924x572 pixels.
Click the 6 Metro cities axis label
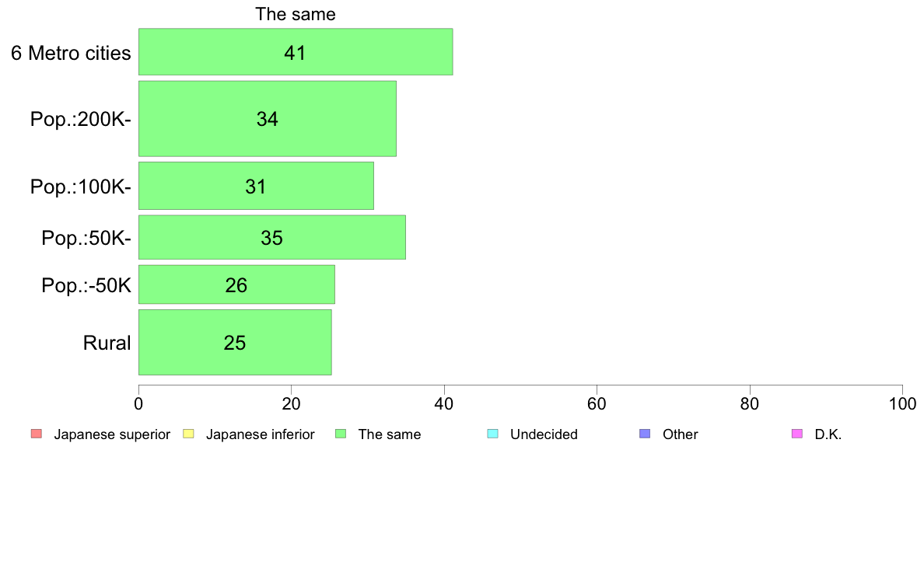point(71,53)
